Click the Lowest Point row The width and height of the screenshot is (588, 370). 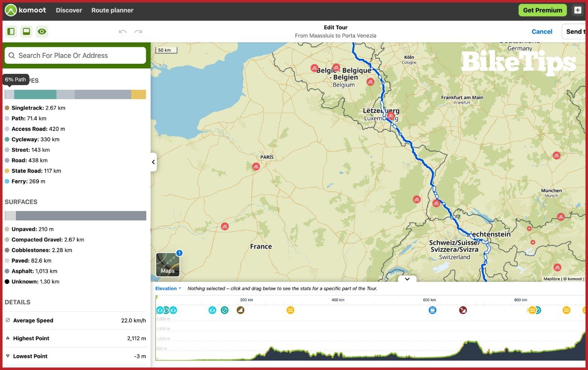pyautogui.click(x=76, y=356)
